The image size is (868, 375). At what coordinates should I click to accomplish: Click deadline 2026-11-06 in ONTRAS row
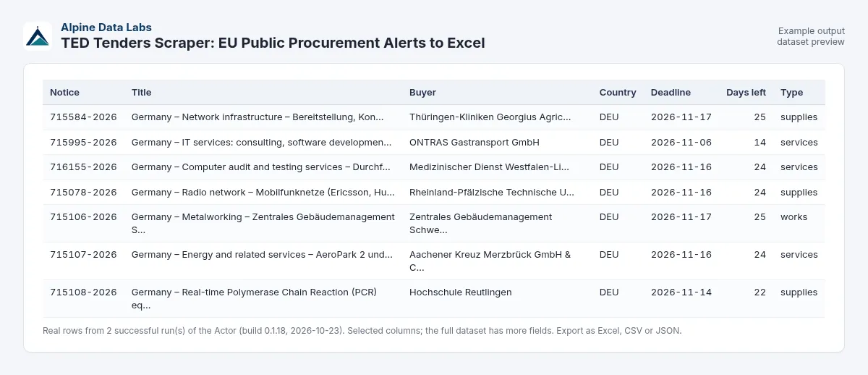[681, 143]
